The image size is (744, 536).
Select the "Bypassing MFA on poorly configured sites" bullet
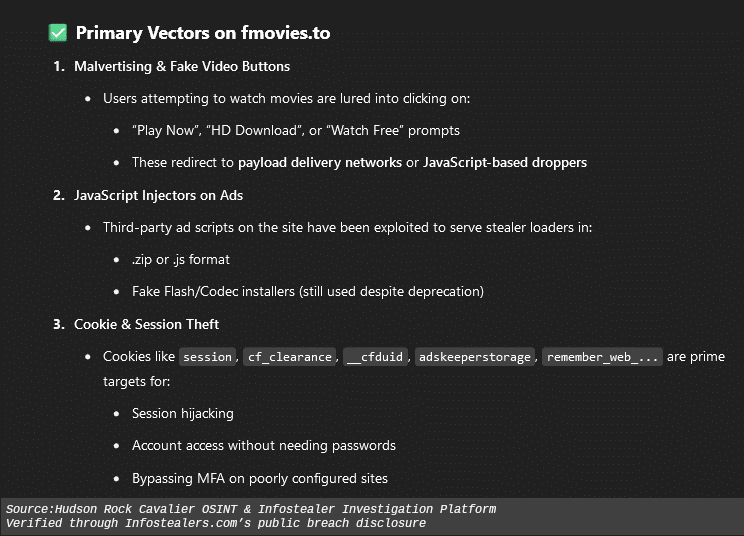(260, 478)
